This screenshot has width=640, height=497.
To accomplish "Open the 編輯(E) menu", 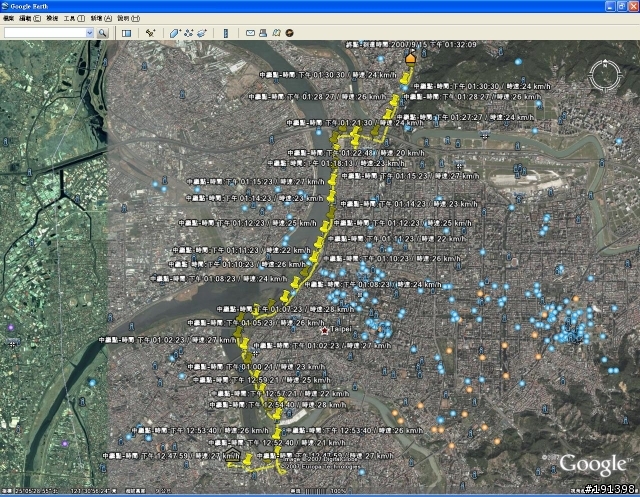I will pos(30,18).
